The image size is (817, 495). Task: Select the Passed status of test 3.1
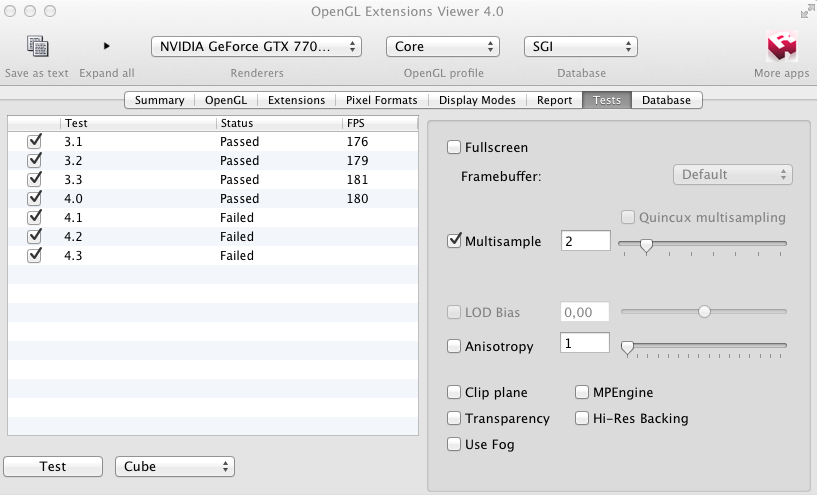(x=239, y=142)
